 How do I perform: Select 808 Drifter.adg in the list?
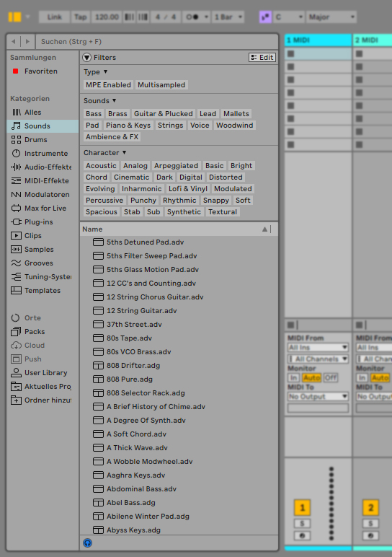coord(179,366)
